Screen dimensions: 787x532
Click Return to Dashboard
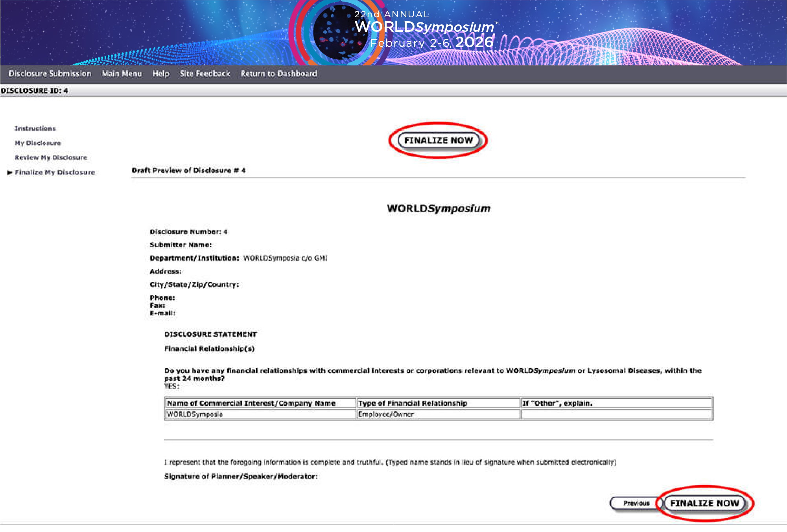[x=279, y=74]
